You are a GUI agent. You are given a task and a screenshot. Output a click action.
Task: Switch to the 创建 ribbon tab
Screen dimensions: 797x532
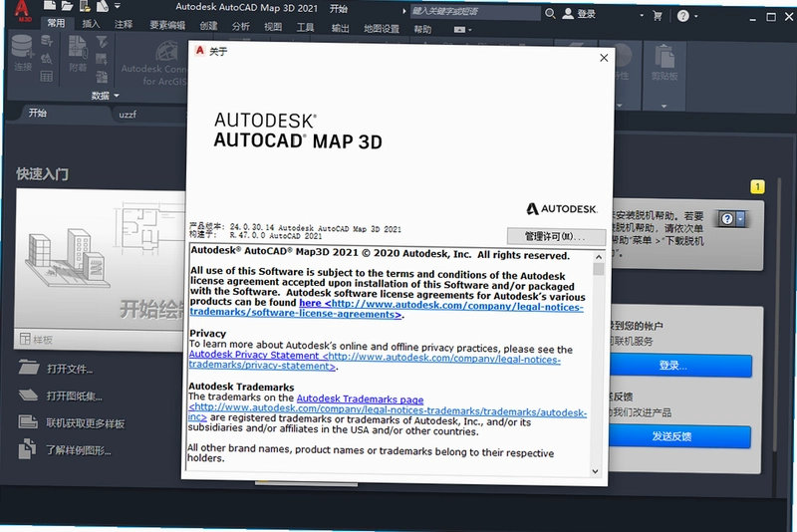pos(208,26)
